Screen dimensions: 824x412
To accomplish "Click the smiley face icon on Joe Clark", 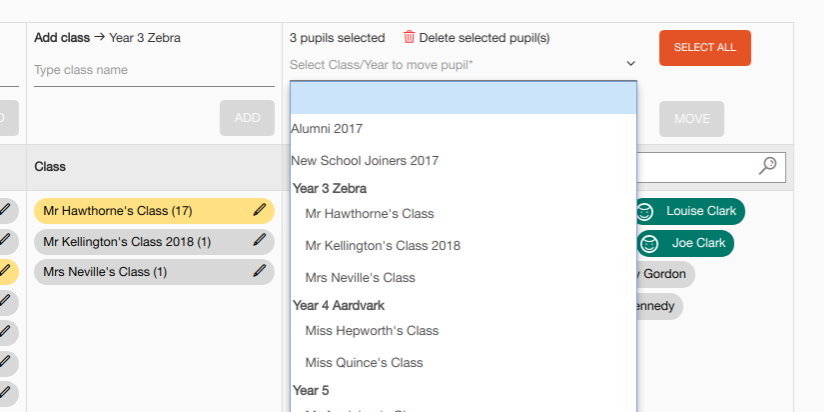I will [650, 244].
